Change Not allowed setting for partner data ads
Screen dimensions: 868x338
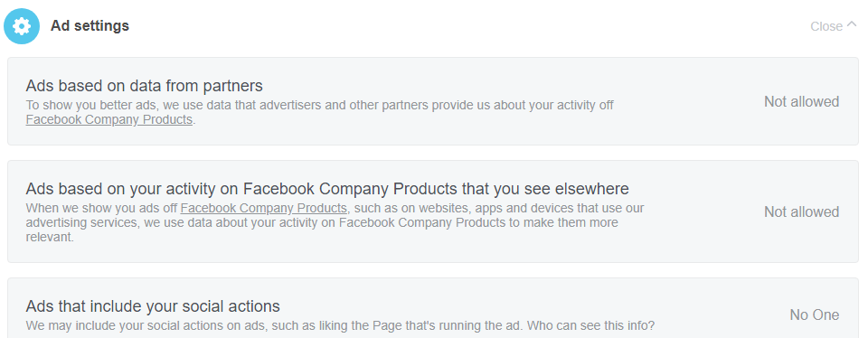click(802, 102)
